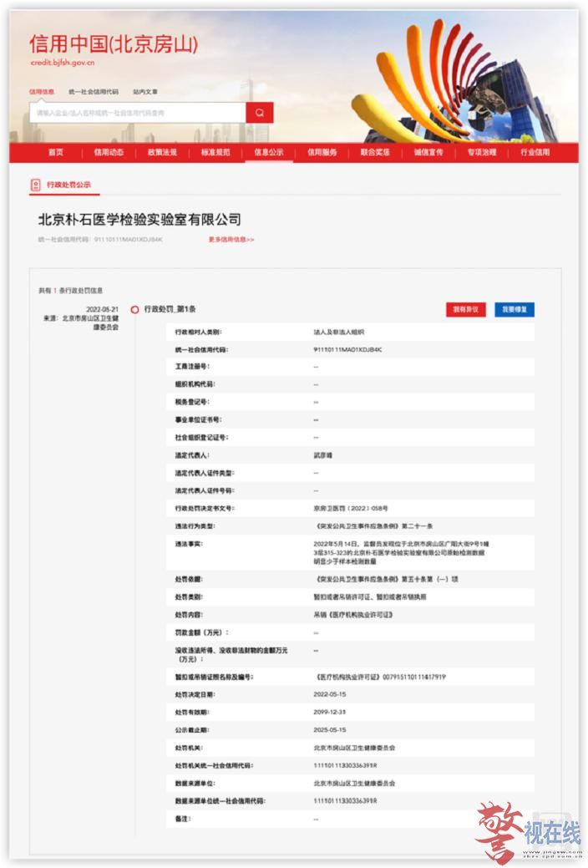This screenshot has width=588, height=868.
Task: Open the 专项治理 navigation item
Action: coord(482,152)
